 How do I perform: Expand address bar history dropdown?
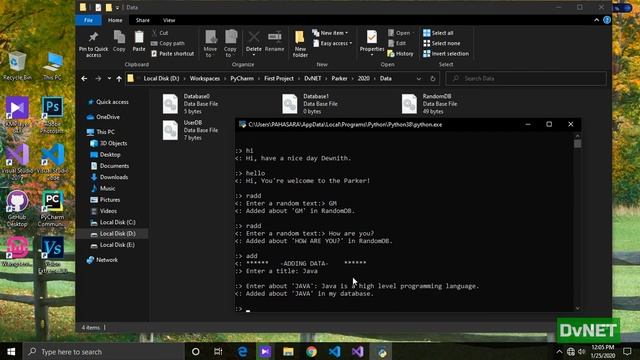pyautogui.click(x=418, y=78)
